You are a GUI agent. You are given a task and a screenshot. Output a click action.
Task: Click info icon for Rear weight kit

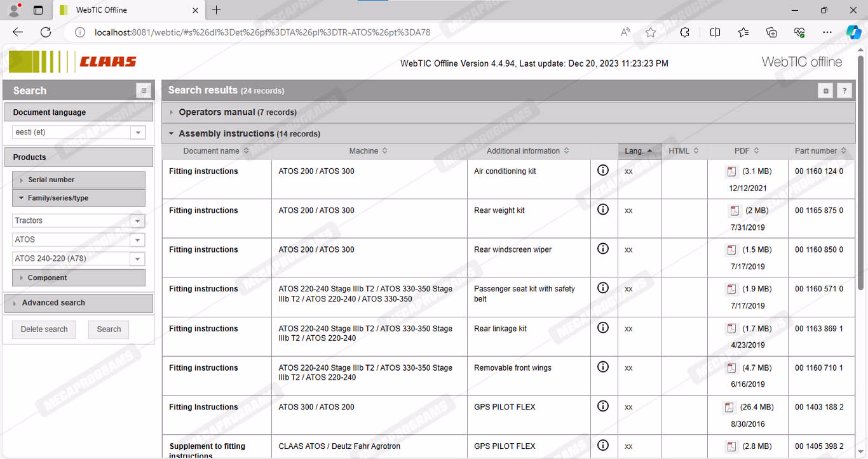tap(603, 210)
